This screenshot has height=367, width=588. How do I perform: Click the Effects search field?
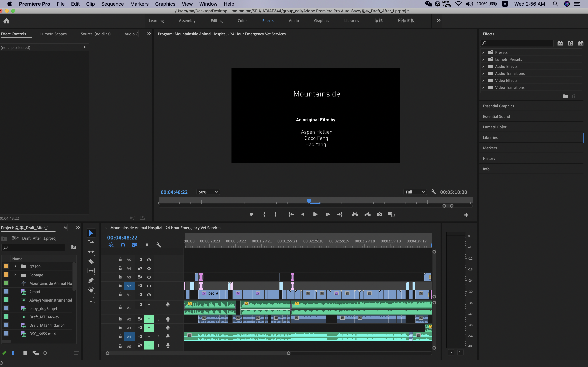point(517,43)
